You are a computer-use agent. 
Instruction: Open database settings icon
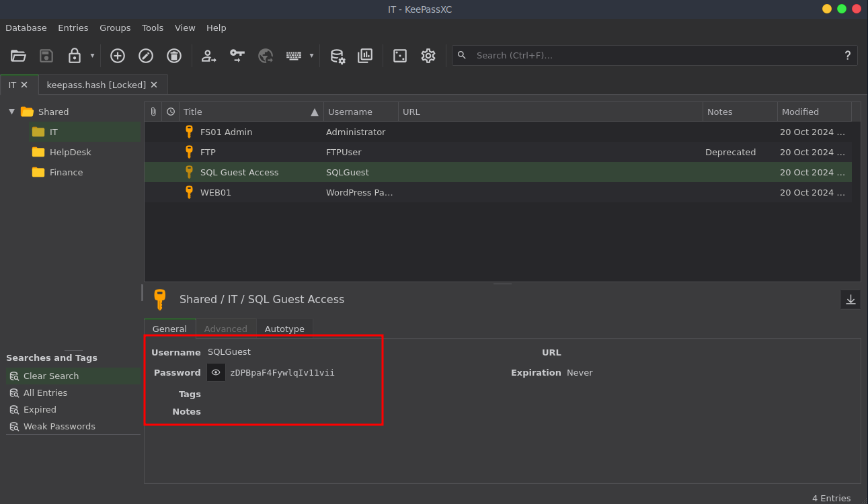click(x=337, y=56)
